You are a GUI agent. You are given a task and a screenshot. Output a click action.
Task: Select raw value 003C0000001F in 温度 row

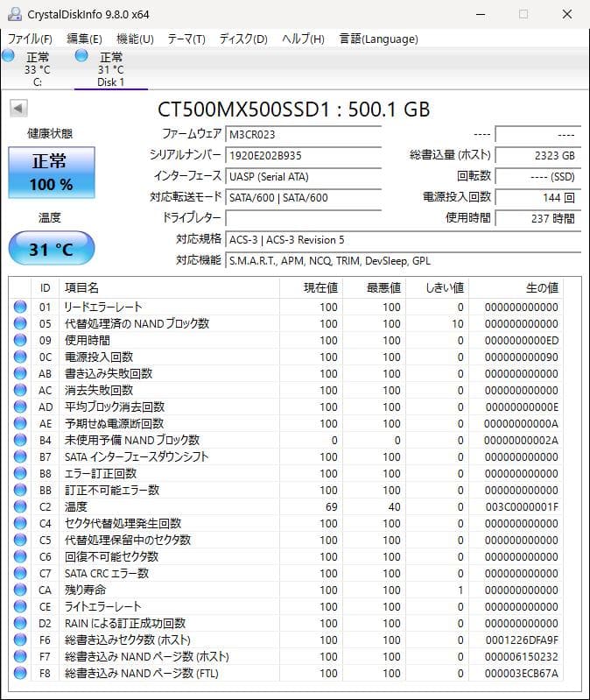(522, 507)
